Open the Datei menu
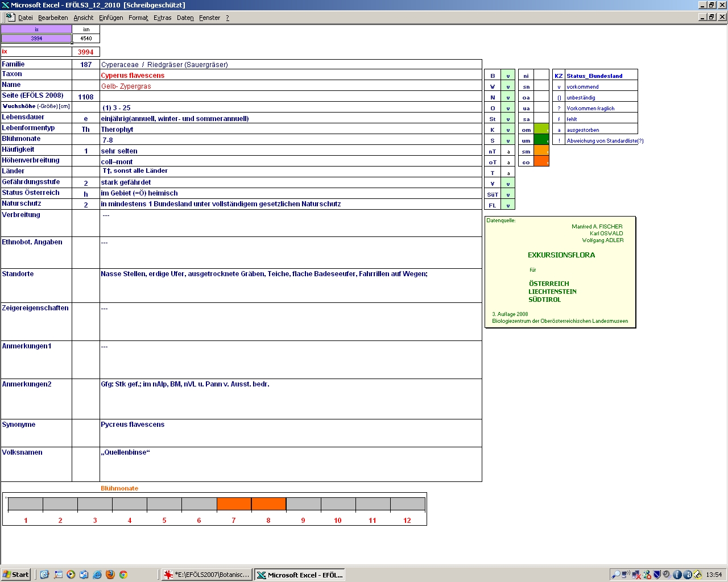 [26, 18]
